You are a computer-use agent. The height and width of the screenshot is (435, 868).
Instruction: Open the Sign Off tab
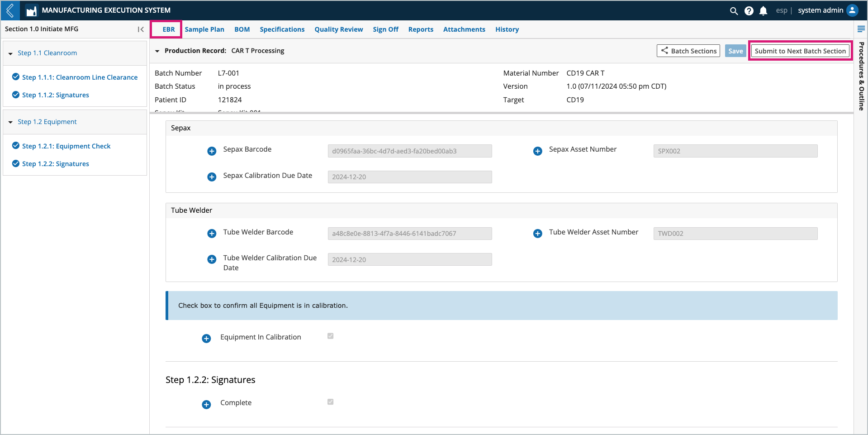pos(386,29)
